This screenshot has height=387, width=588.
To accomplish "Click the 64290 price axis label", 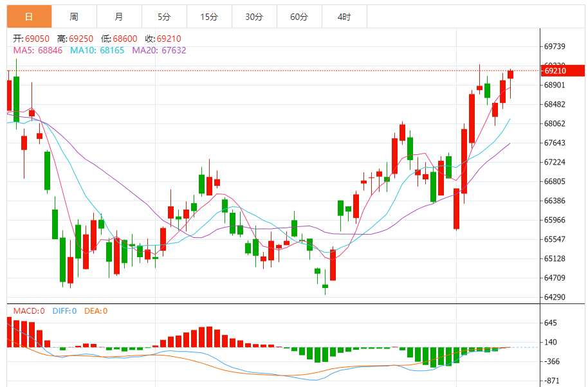I will click(555, 297).
